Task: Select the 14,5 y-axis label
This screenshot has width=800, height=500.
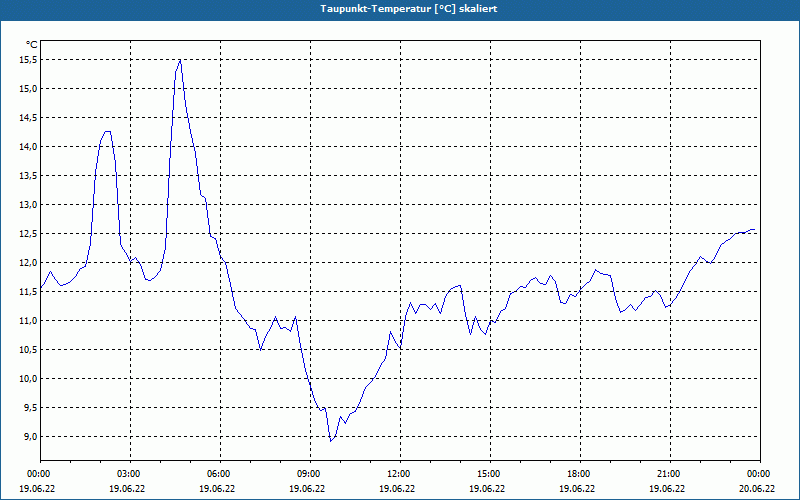Action: [x=29, y=118]
